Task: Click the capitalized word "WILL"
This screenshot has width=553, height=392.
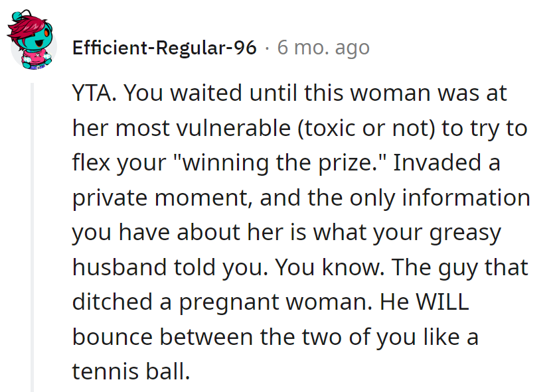Action: point(443,302)
